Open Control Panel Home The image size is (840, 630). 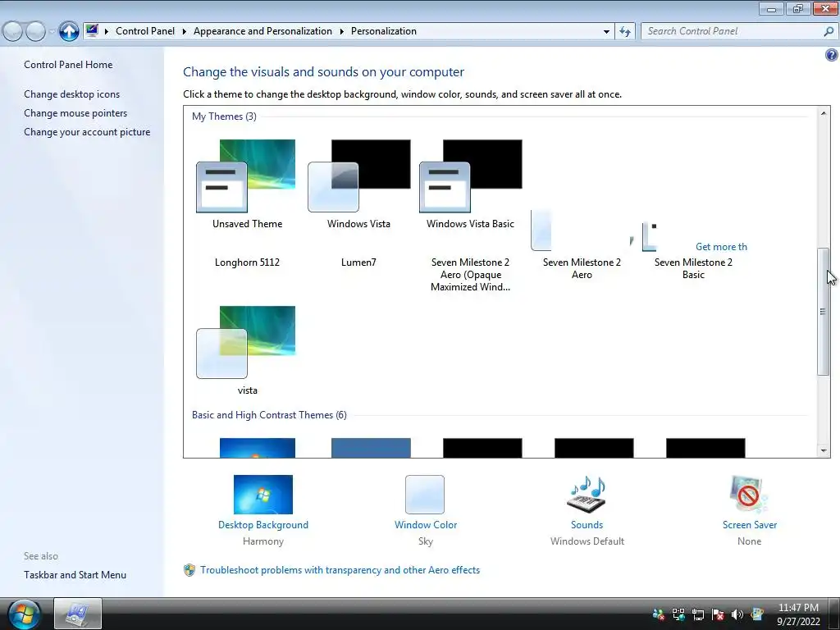[68, 64]
